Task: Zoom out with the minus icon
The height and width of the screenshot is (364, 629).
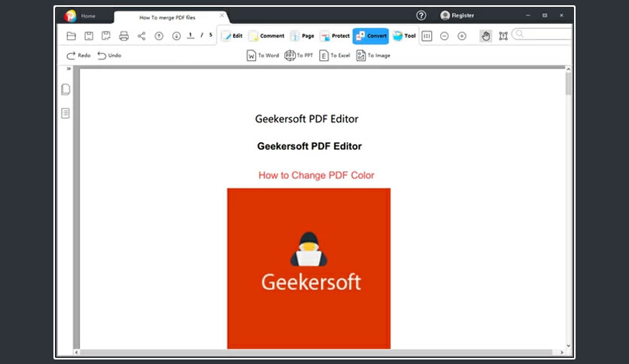Action: click(x=444, y=36)
